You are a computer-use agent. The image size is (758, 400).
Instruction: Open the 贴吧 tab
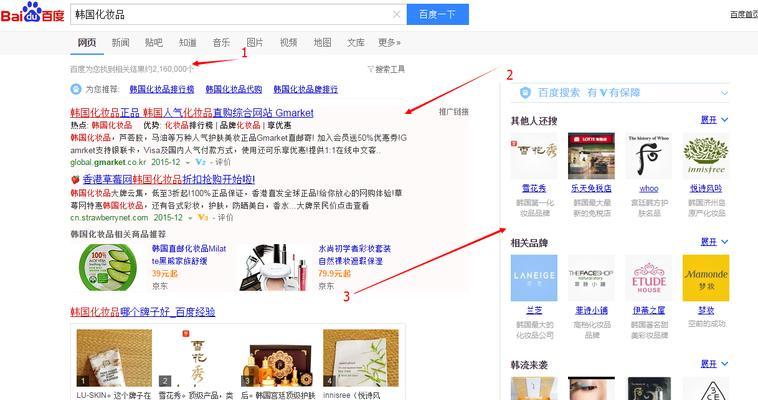(x=154, y=43)
